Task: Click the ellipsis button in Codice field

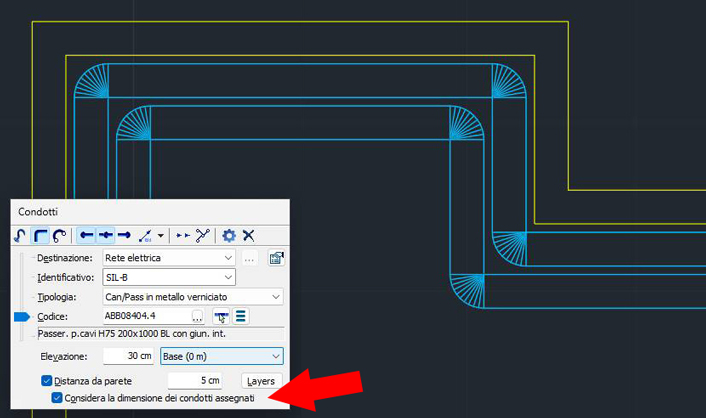Action: point(197,317)
